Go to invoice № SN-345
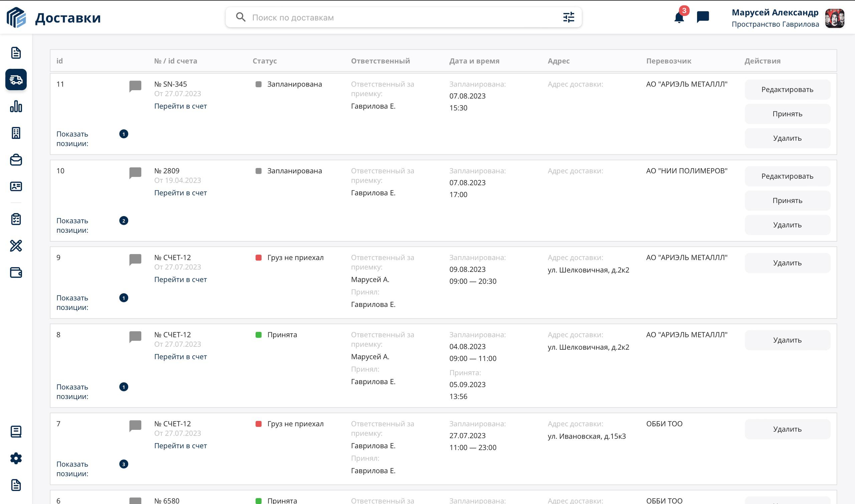The height and width of the screenshot is (504, 855). coord(180,106)
